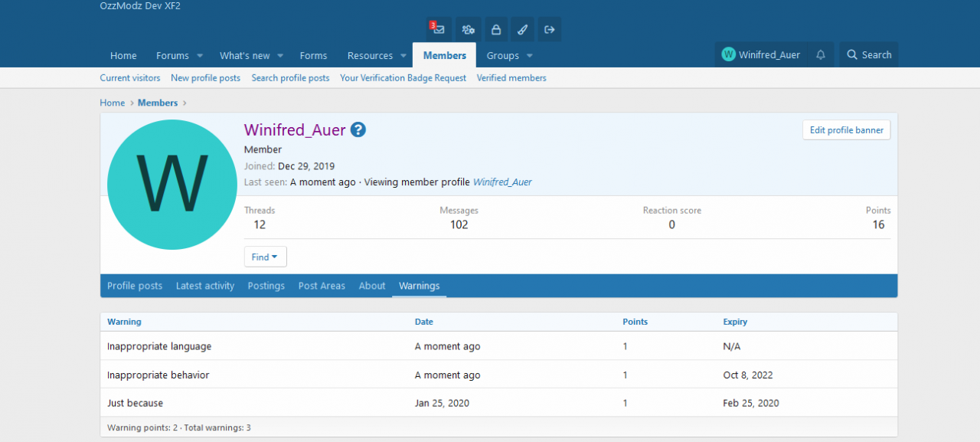Switch to the Latest activity tab
The width and height of the screenshot is (980, 442).
point(205,286)
